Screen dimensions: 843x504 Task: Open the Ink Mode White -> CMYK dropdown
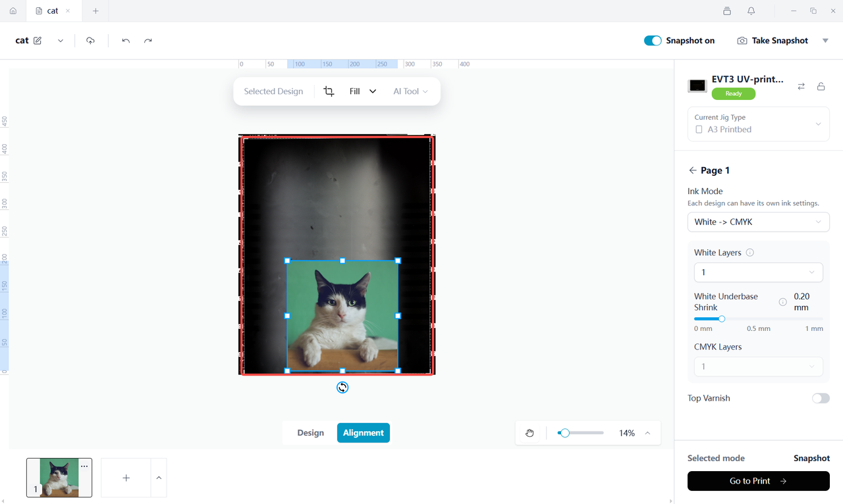click(759, 222)
